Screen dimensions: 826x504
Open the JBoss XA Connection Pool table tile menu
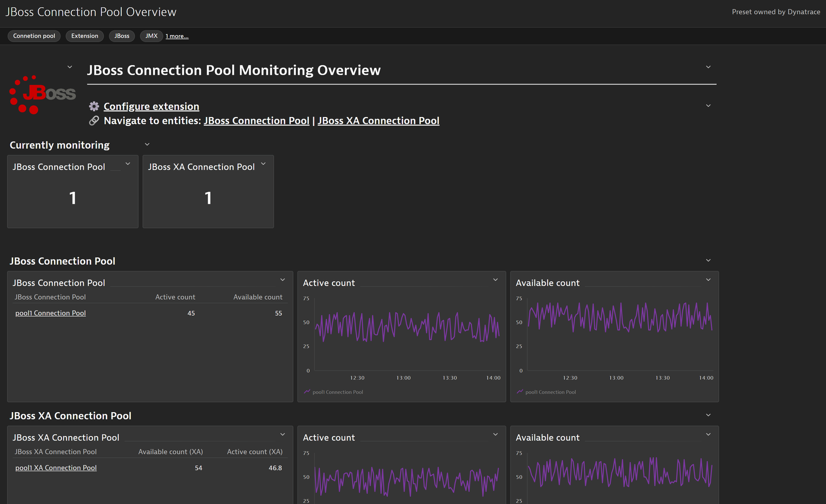pyautogui.click(x=283, y=434)
